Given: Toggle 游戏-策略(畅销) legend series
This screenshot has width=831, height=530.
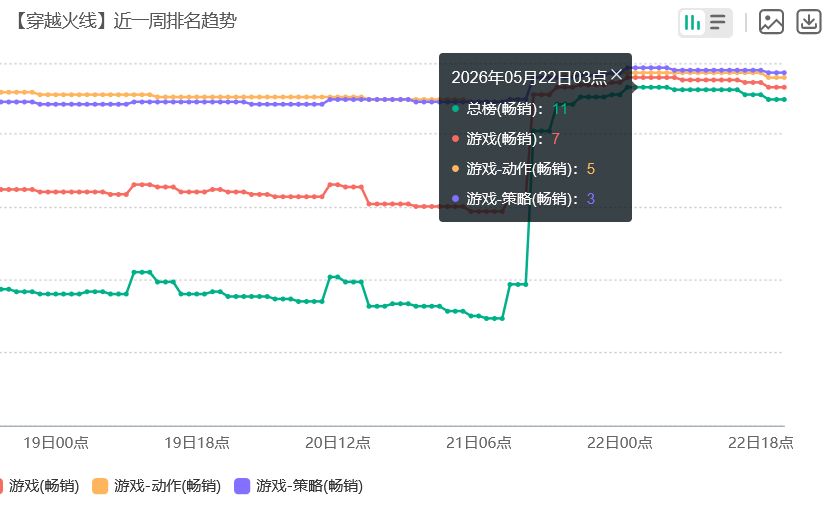Looking at the screenshot, I should click(298, 486).
